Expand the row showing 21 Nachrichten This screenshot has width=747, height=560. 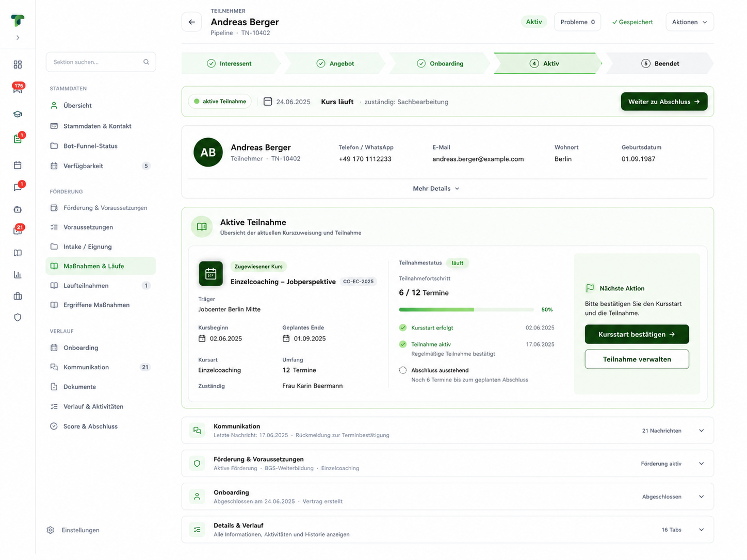(448, 431)
